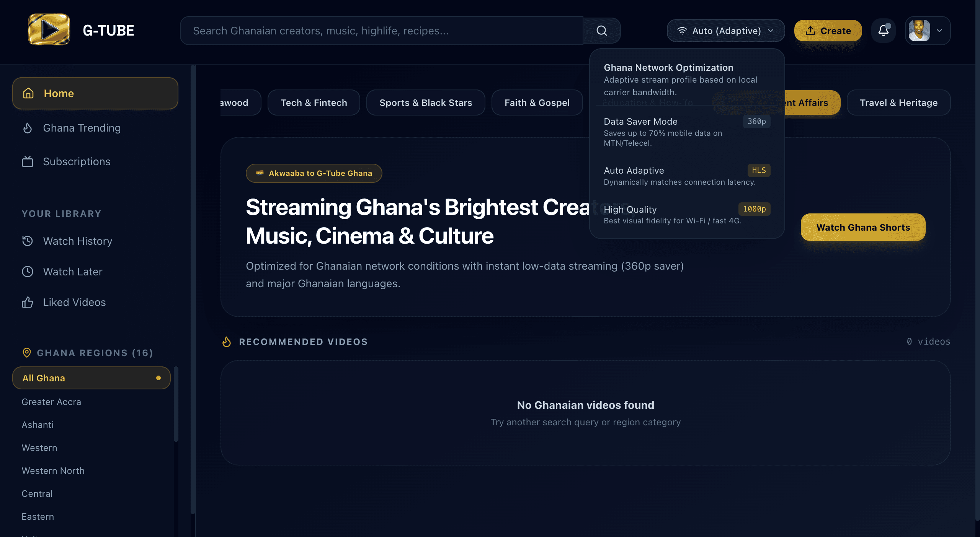Click the Akwaaba to G-Tube Ghana badge
Viewport: 980px width, 537px height.
point(314,173)
